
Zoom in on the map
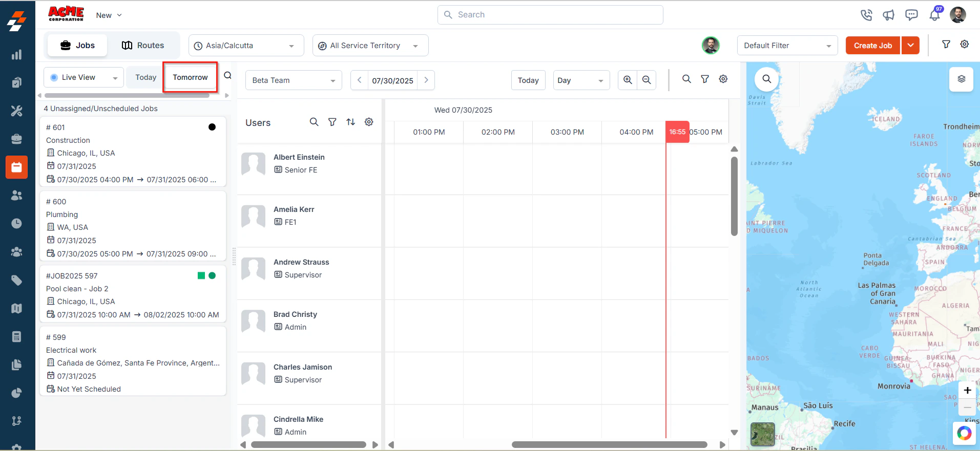click(x=967, y=390)
